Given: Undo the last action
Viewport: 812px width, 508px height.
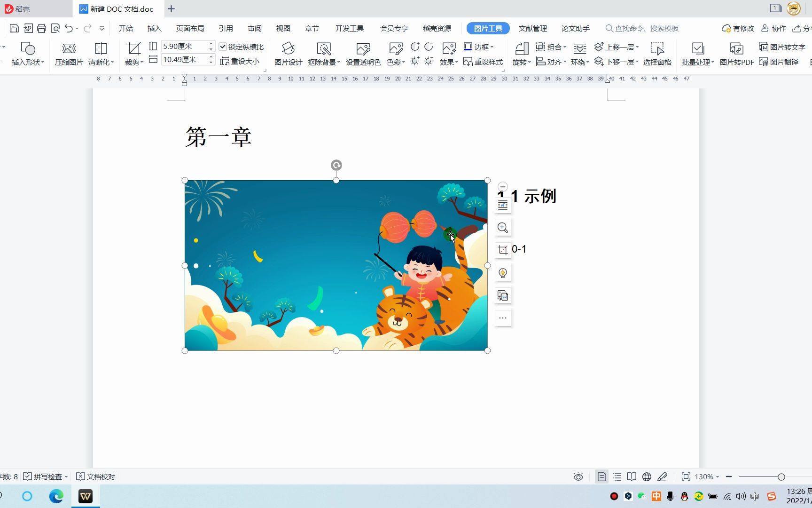Looking at the screenshot, I should click(69, 28).
